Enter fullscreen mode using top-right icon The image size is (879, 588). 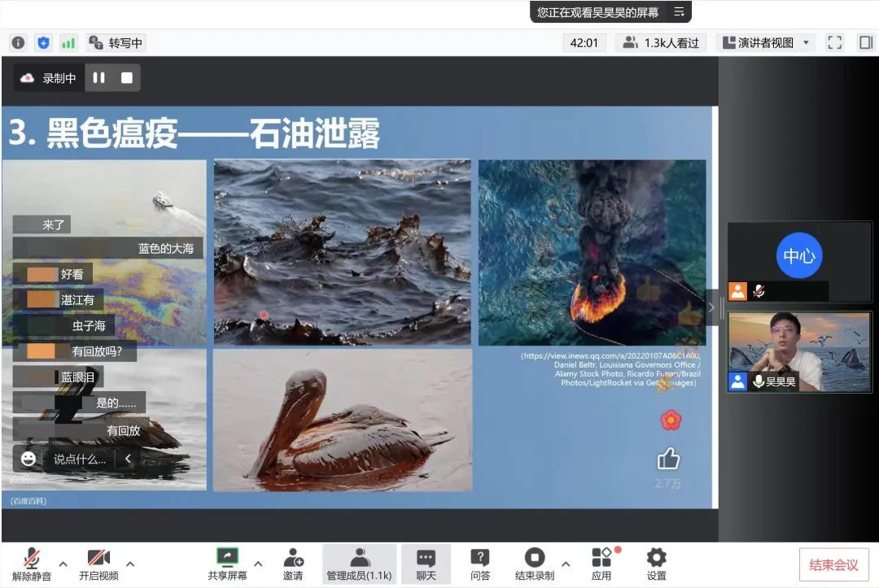coord(834,43)
